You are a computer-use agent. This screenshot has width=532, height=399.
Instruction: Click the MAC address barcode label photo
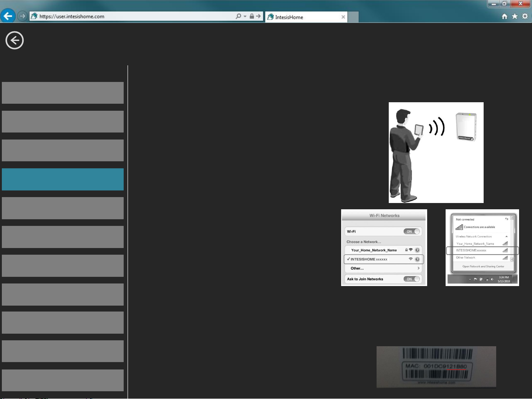436,367
